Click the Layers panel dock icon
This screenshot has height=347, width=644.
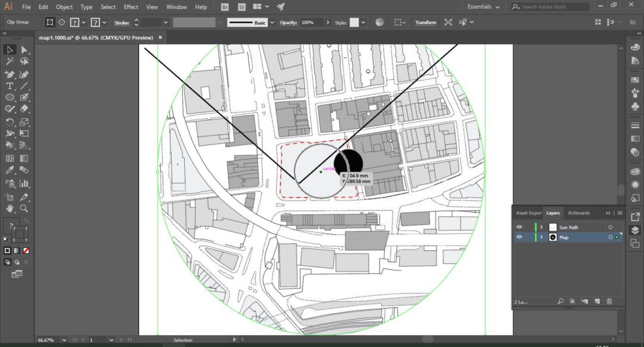click(635, 230)
